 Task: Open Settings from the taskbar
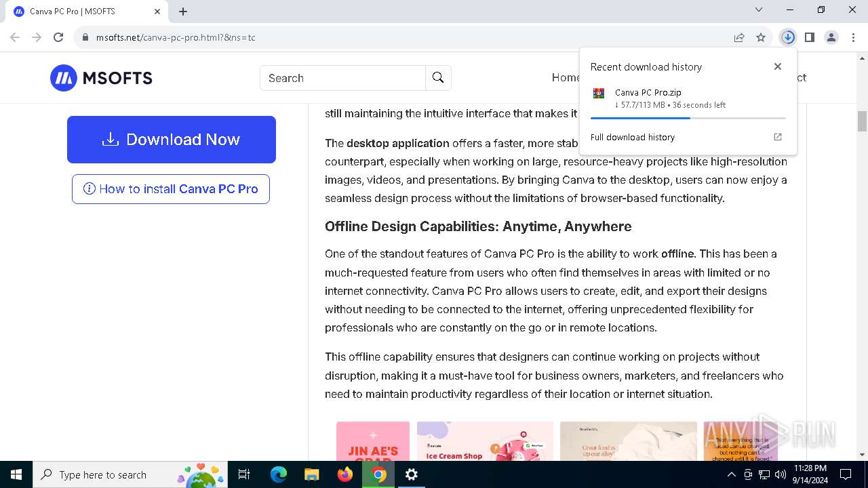click(x=412, y=474)
